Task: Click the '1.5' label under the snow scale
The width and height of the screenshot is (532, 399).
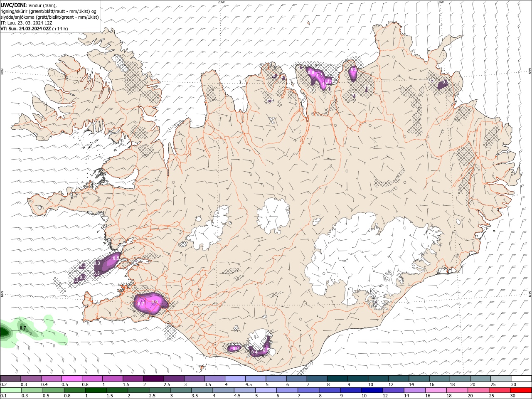Action: [126, 384]
